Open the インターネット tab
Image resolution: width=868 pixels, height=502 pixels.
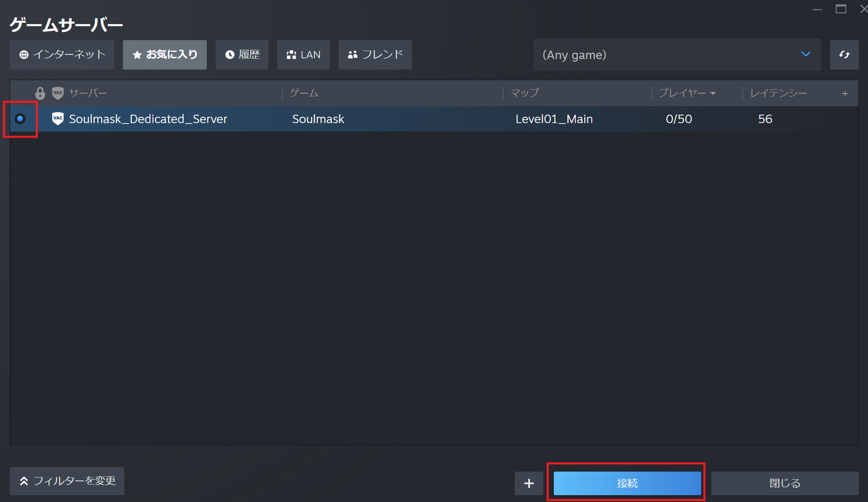point(62,55)
